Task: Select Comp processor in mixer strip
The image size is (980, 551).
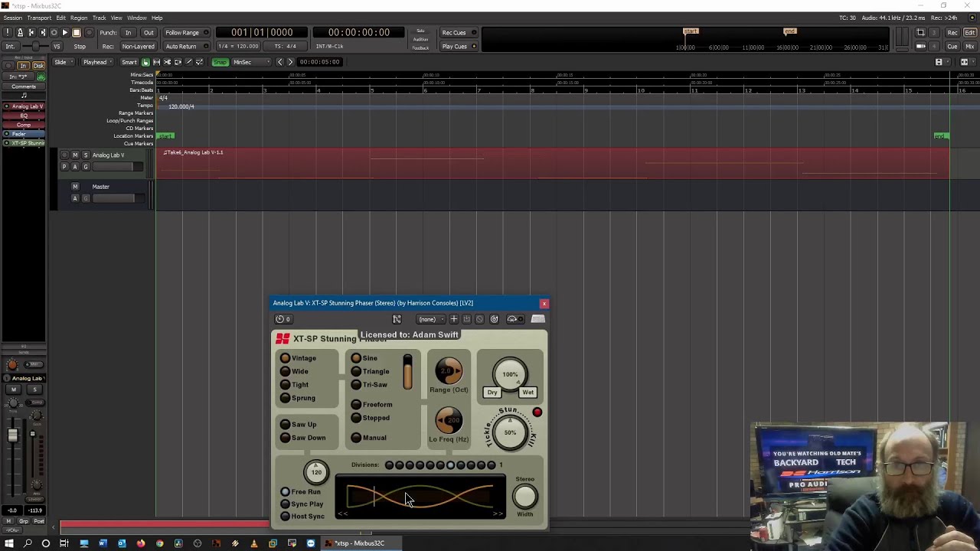Action: 24,125
